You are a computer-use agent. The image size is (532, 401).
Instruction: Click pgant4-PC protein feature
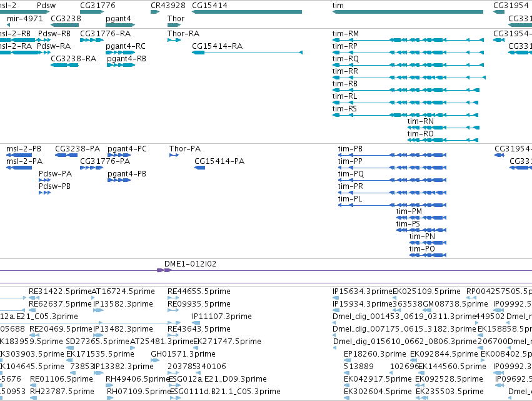[x=119, y=155]
